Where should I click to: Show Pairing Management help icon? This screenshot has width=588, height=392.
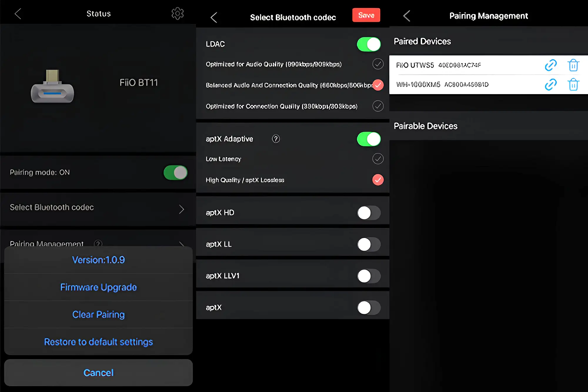click(98, 243)
